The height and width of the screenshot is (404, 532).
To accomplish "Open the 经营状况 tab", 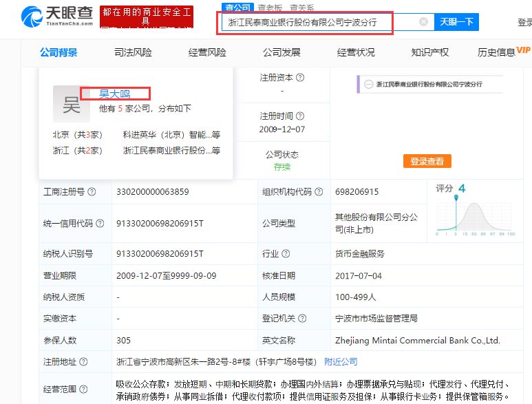I will [x=356, y=52].
